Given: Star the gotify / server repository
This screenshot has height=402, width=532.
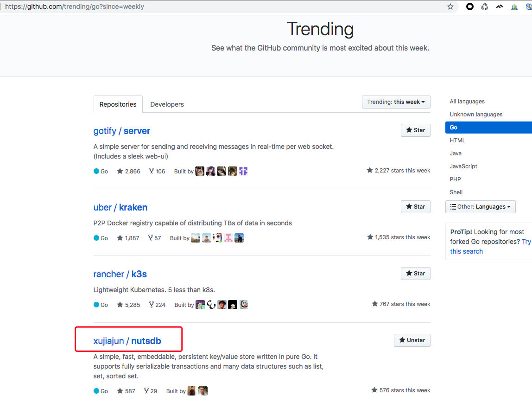Looking at the screenshot, I should (415, 130).
